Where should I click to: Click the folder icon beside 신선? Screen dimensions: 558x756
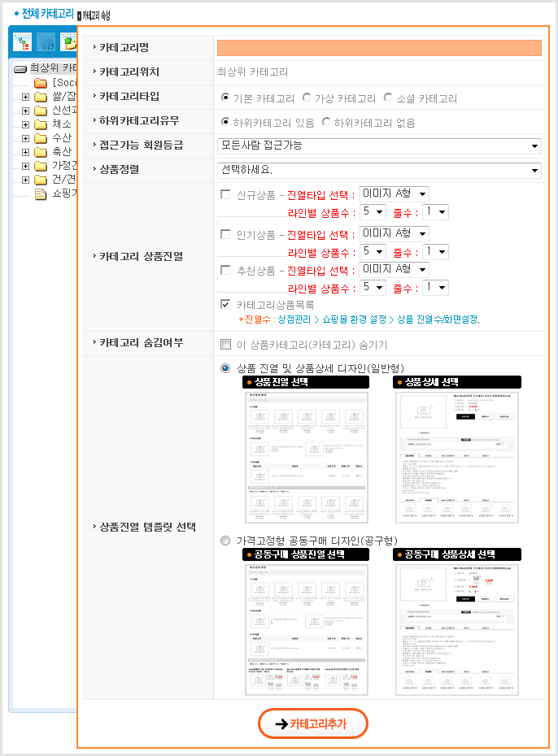click(41, 111)
